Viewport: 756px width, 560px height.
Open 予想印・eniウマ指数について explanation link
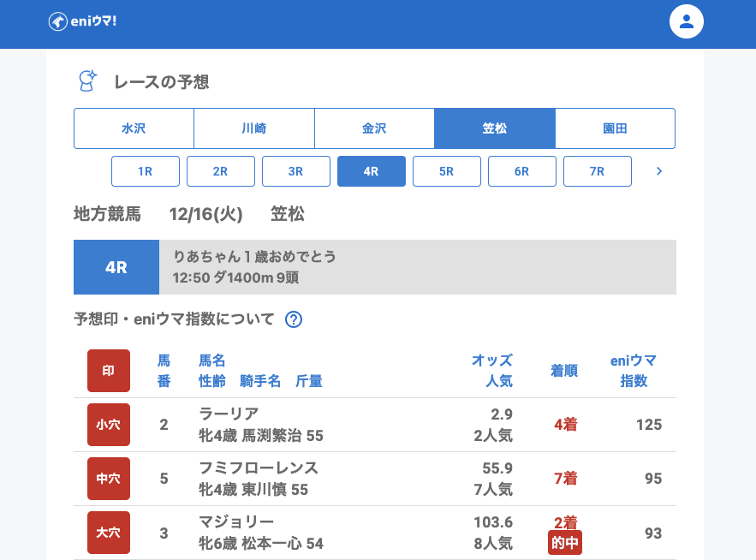tap(174, 319)
